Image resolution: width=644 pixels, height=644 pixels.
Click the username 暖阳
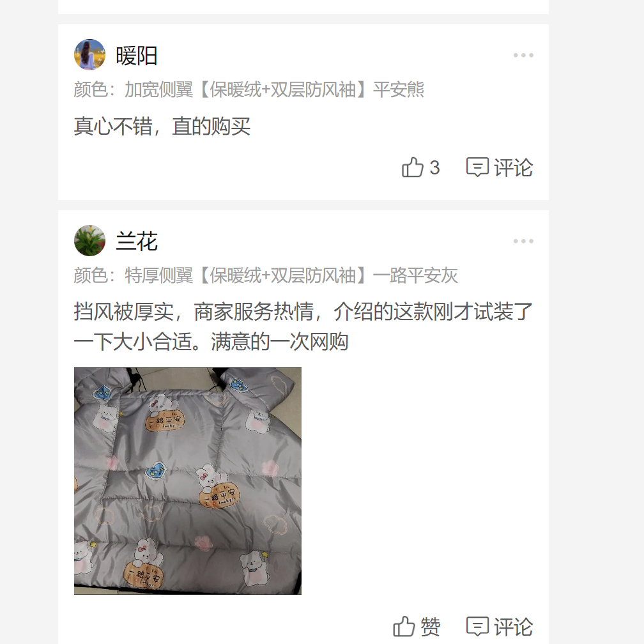[x=137, y=56]
